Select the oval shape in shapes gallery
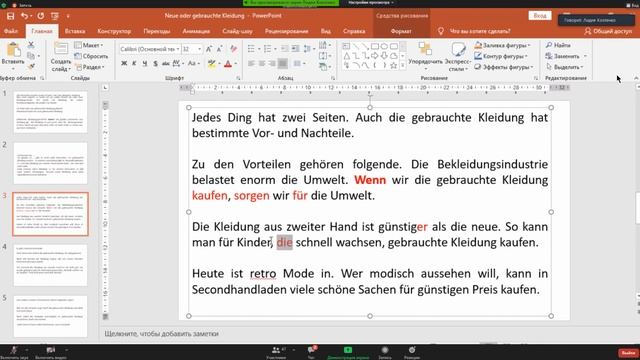The height and width of the screenshot is (360, 640). [x=384, y=46]
